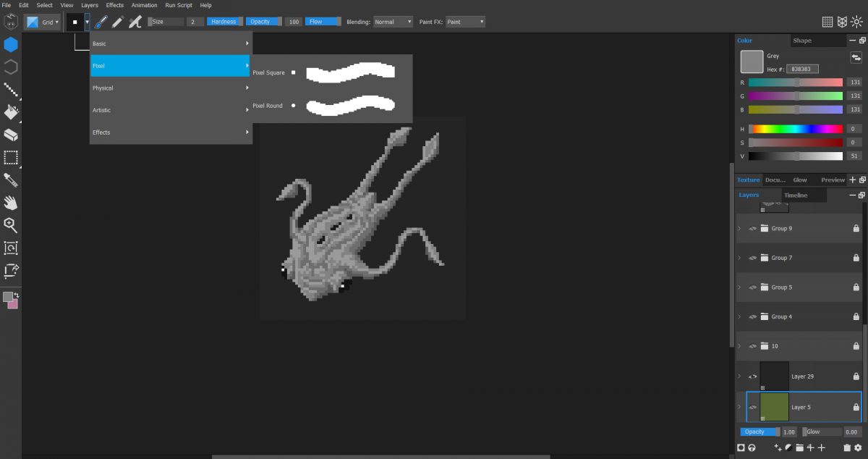The width and height of the screenshot is (868, 459).
Task: Toggle the lock on Group 5
Action: pyautogui.click(x=856, y=287)
